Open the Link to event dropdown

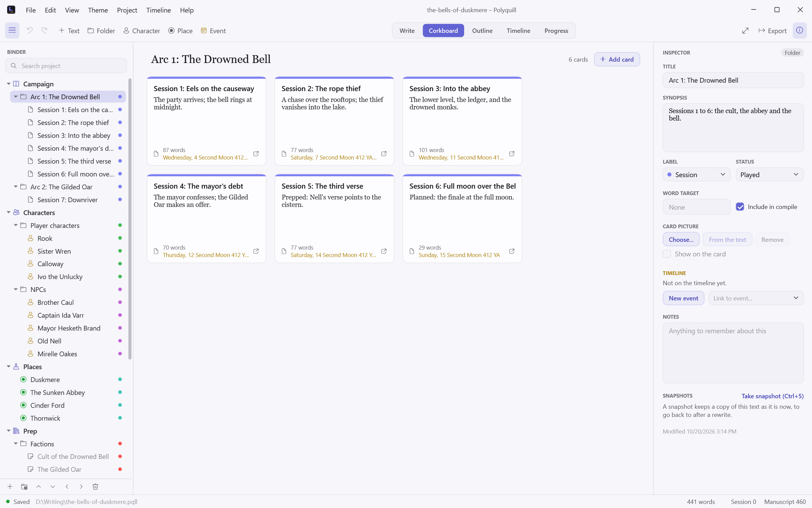click(756, 298)
